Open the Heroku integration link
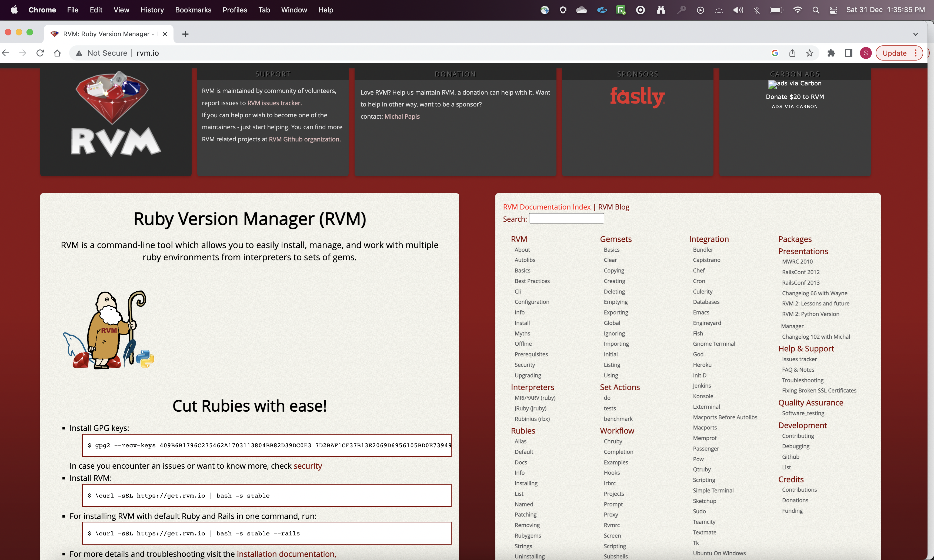Screen dimensions: 934x560 (x=702, y=365)
